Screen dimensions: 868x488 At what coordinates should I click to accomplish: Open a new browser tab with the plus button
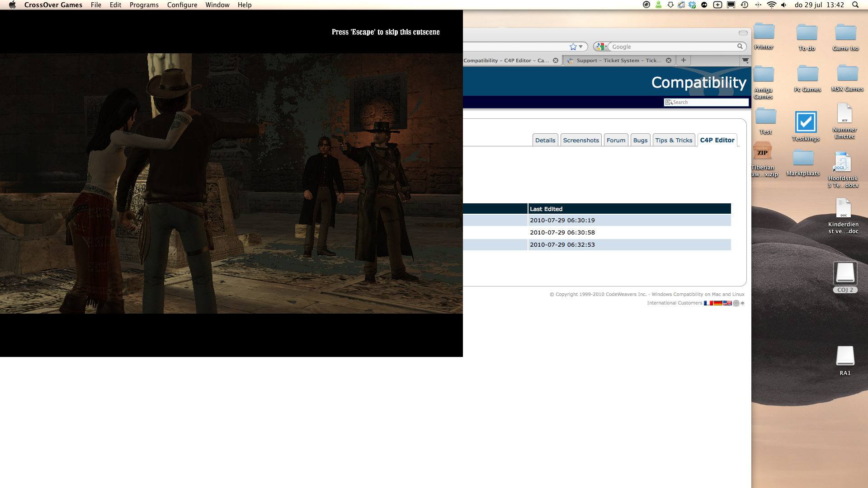coord(683,60)
